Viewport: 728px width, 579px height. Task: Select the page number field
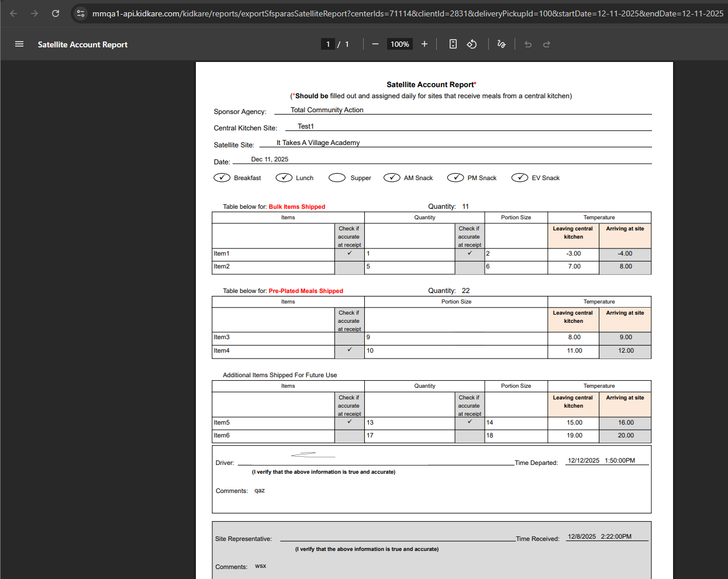(x=328, y=44)
